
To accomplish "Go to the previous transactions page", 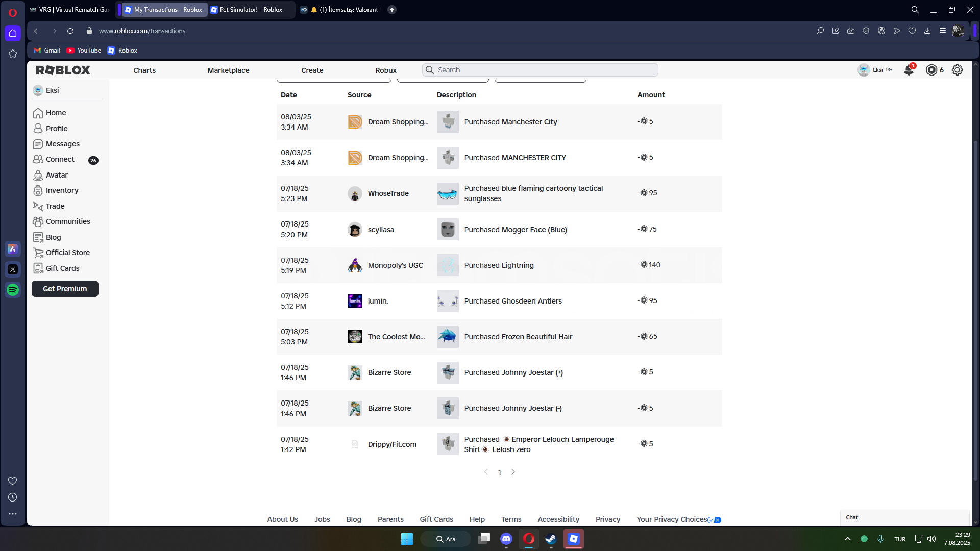I will point(486,472).
